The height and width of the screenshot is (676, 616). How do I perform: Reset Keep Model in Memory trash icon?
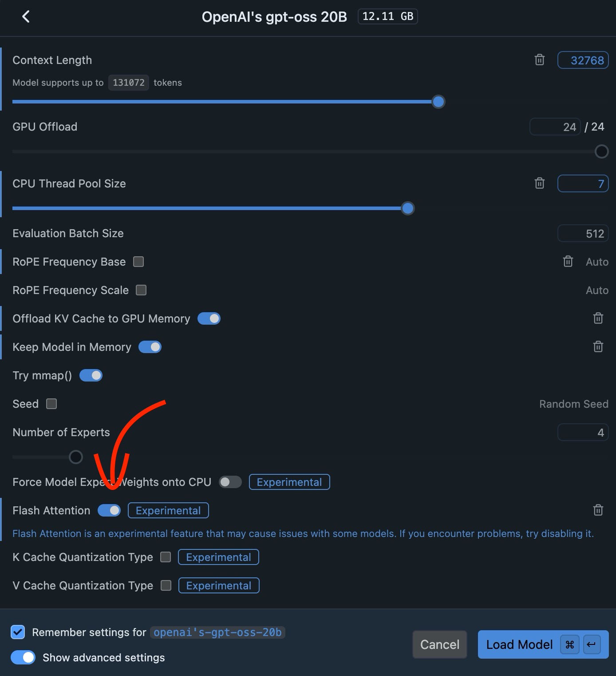[x=598, y=346]
